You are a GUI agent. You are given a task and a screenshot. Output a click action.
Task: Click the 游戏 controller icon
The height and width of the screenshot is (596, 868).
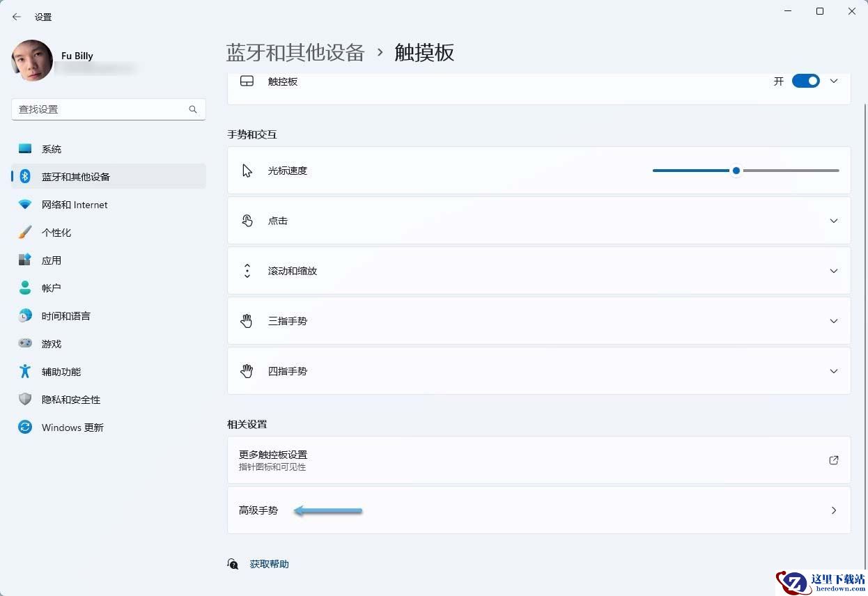pyautogui.click(x=25, y=344)
